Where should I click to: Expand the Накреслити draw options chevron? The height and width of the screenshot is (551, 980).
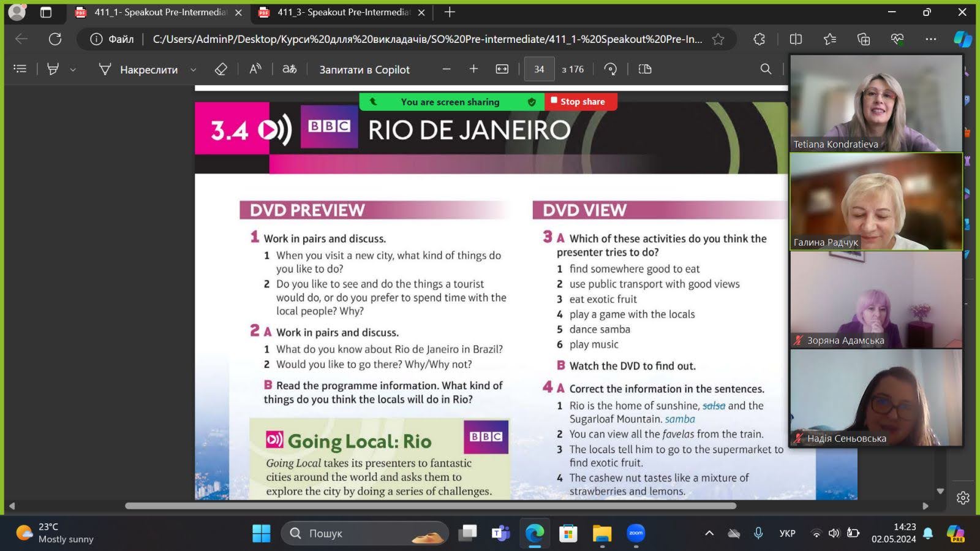(x=194, y=70)
